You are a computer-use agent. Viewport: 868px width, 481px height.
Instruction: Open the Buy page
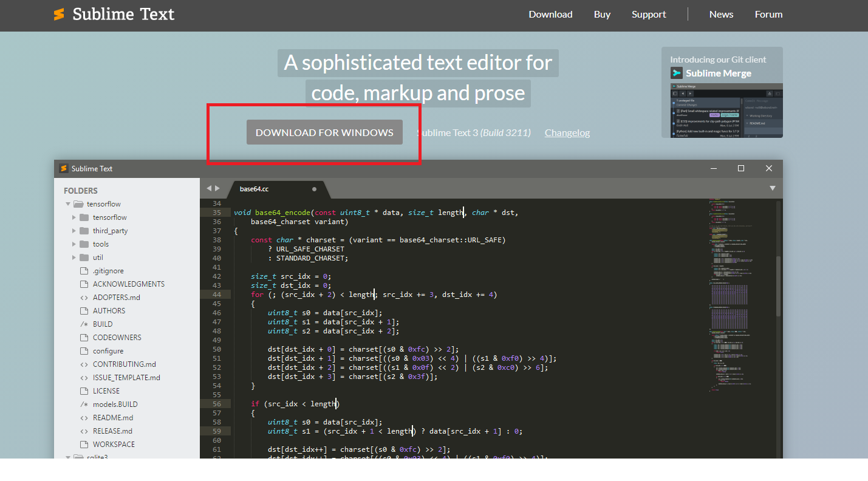[x=602, y=14]
